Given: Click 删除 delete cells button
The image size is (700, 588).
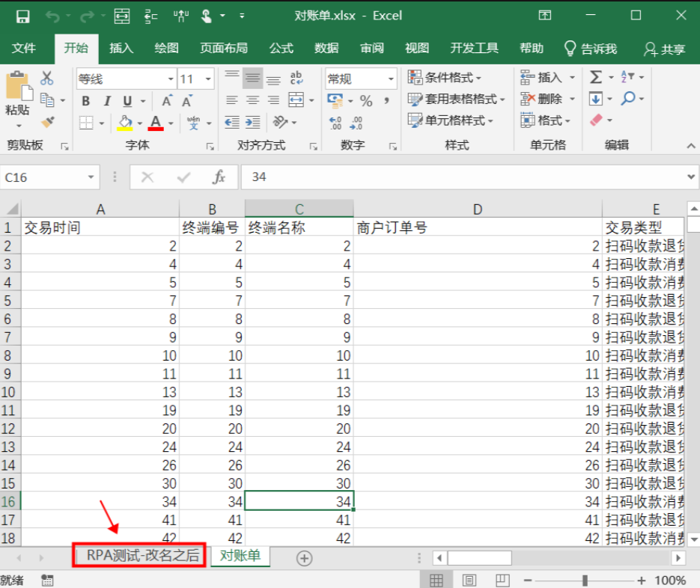Looking at the screenshot, I should point(541,99).
